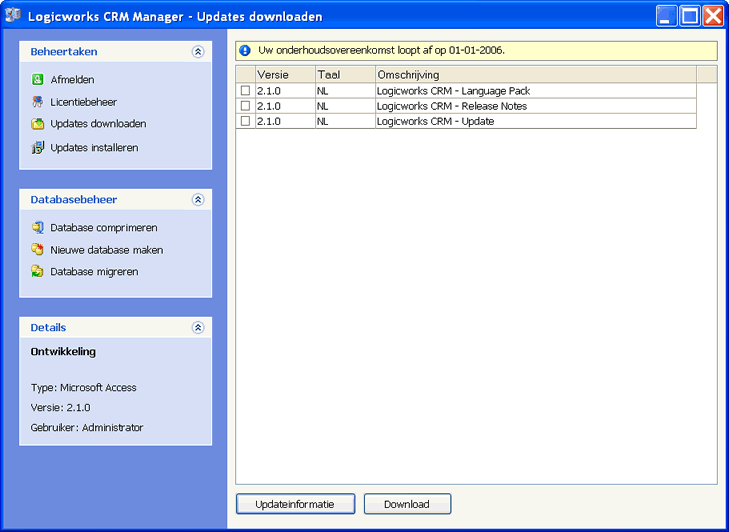
Task: Collapse the Databasebeheer panel
Action: pyautogui.click(x=198, y=200)
